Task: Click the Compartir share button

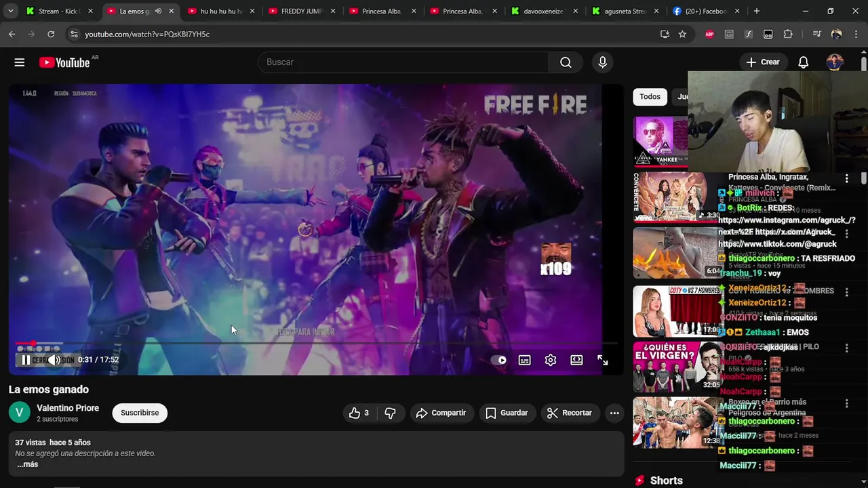Action: click(441, 413)
